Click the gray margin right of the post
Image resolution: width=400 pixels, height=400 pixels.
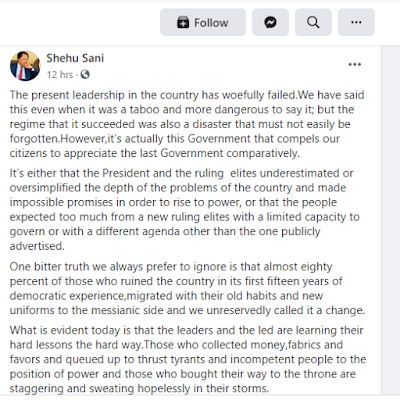click(x=390, y=220)
